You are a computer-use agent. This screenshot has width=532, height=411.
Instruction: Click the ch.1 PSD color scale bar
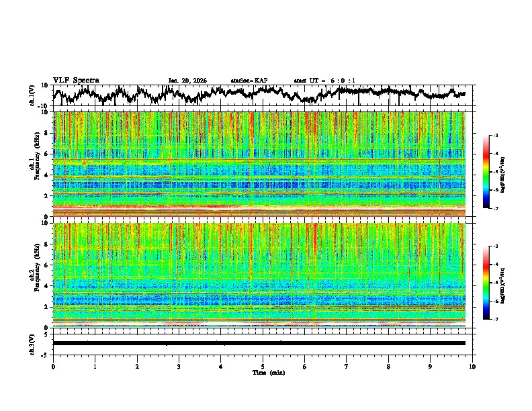pyautogui.click(x=486, y=172)
